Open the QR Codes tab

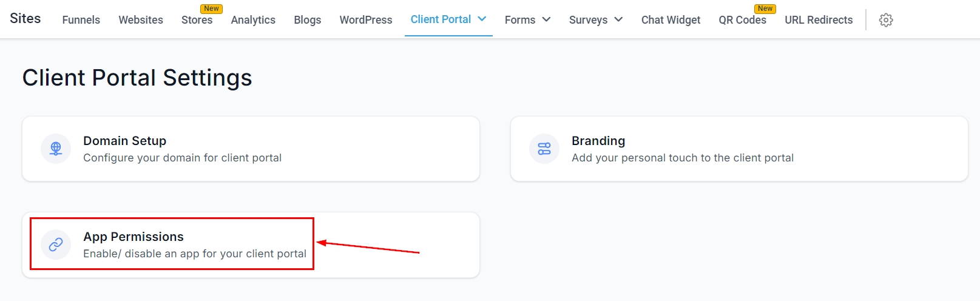(x=742, y=20)
